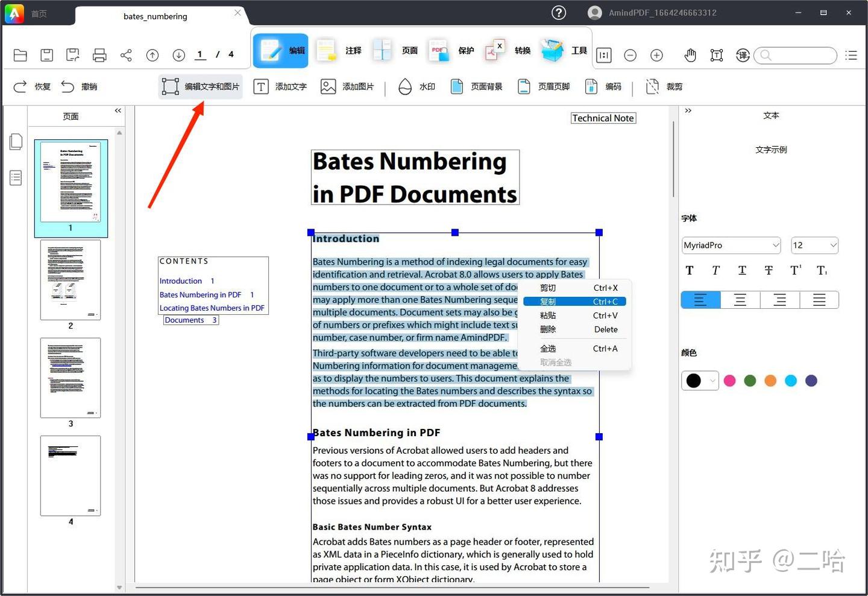Share the PDF using the share icon

tap(126, 55)
